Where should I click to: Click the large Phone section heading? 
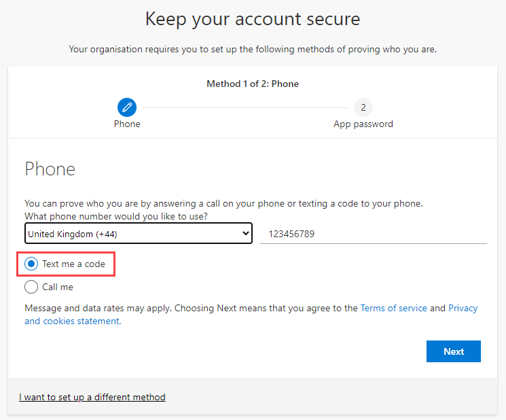pos(50,169)
